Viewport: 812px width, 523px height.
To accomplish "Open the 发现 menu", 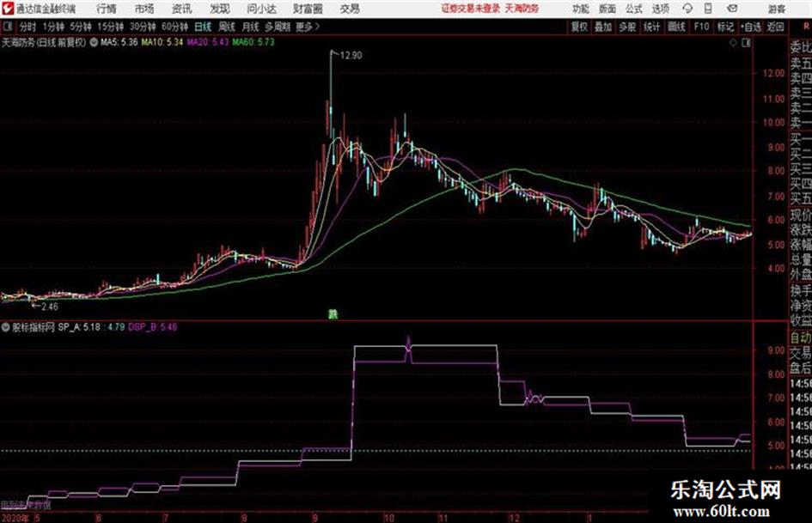I will point(220,9).
